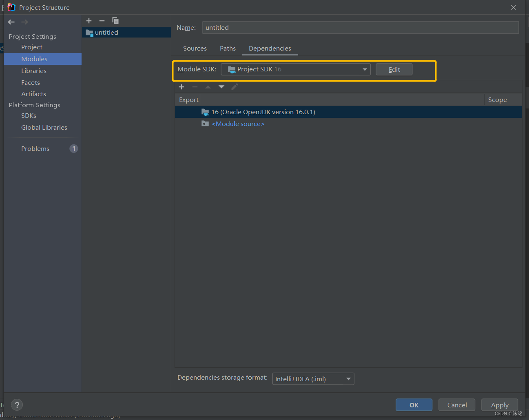Open Global Libraries settings
Screen dimensions: 529x420
pos(44,127)
